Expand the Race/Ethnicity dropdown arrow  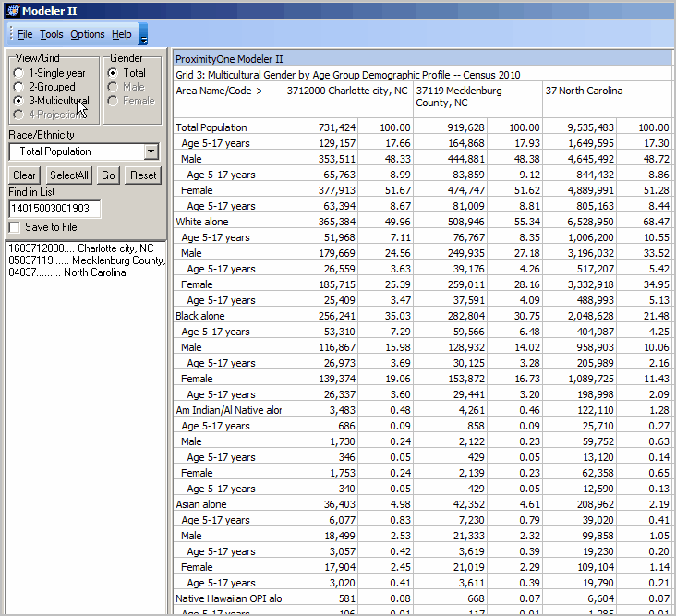151,151
